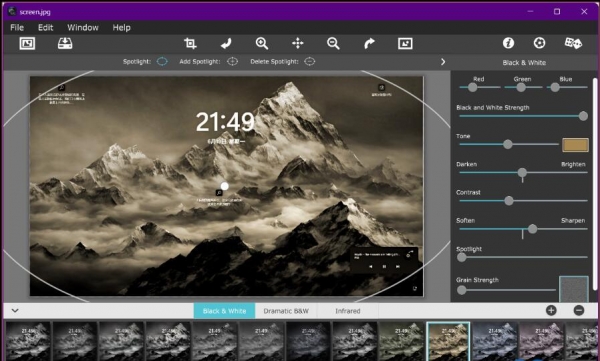The width and height of the screenshot is (600, 361).
Task: Switch to the Dramatic B&W tab
Action: click(x=286, y=311)
